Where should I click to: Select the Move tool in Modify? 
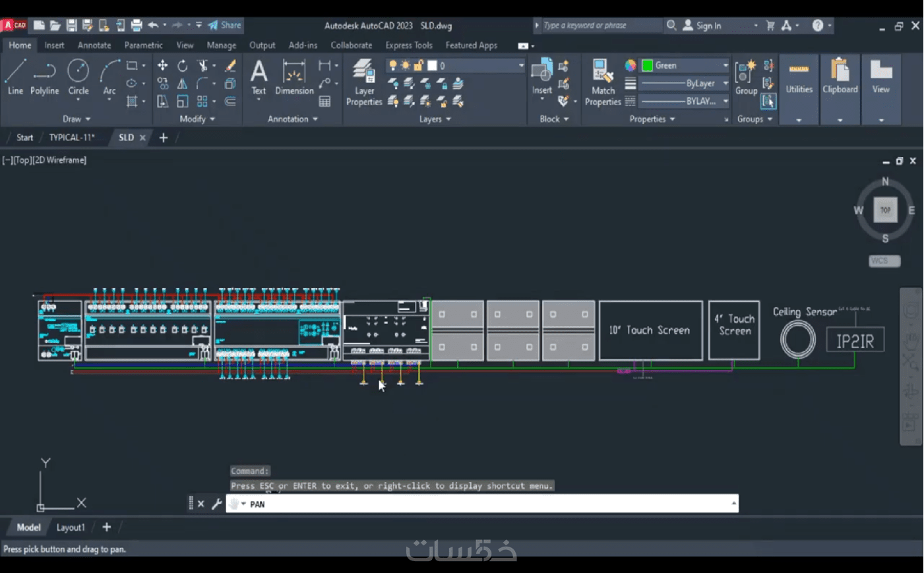pos(162,65)
